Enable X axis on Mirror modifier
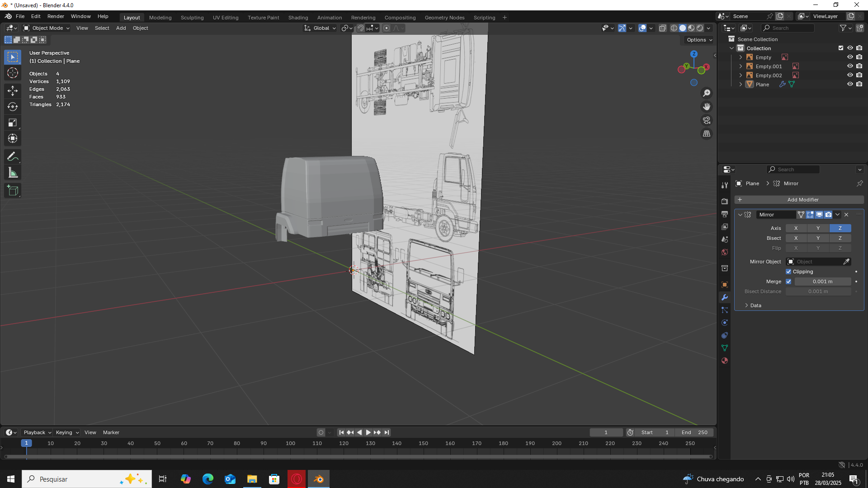868x488 pixels. [x=796, y=228]
